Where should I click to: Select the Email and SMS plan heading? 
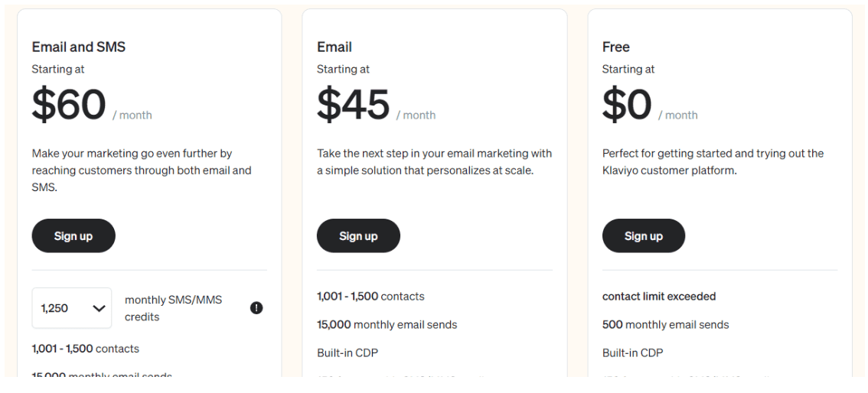click(79, 47)
